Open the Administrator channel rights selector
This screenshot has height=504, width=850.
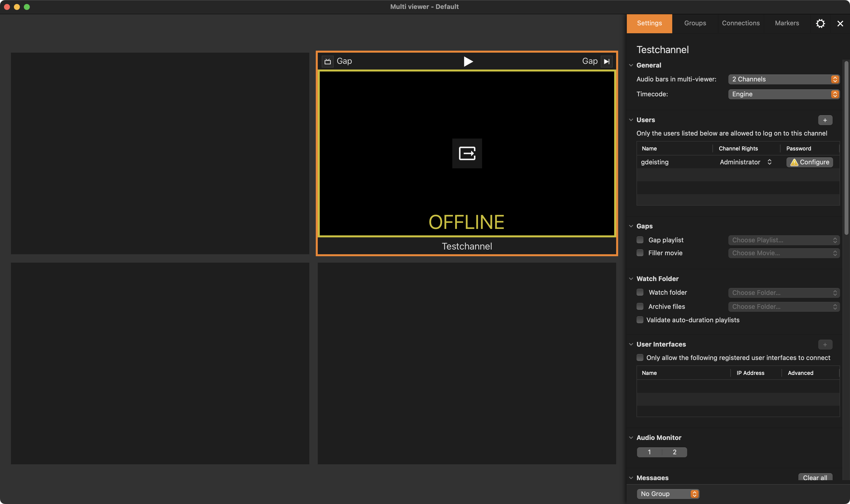click(746, 162)
